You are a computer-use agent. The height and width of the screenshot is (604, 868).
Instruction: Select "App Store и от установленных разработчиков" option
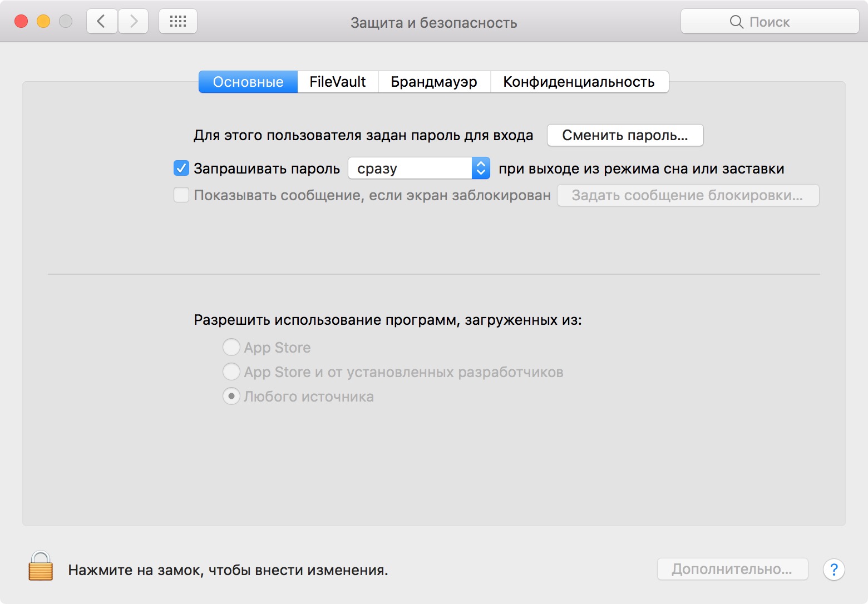click(x=231, y=372)
